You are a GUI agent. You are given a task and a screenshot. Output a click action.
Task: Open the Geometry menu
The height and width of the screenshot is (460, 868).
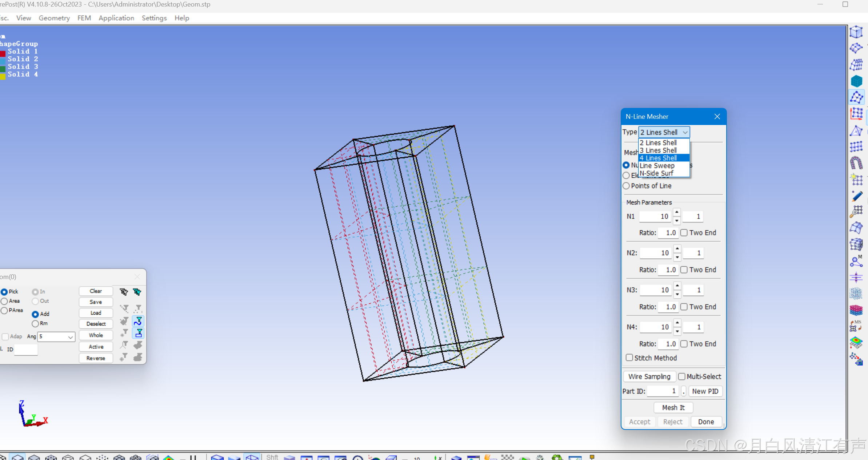pyautogui.click(x=54, y=18)
